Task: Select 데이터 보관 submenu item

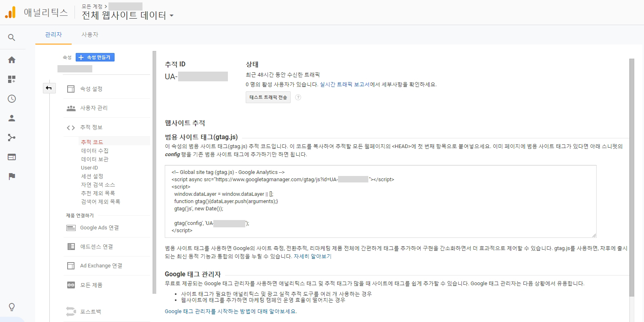Action: [x=95, y=159]
